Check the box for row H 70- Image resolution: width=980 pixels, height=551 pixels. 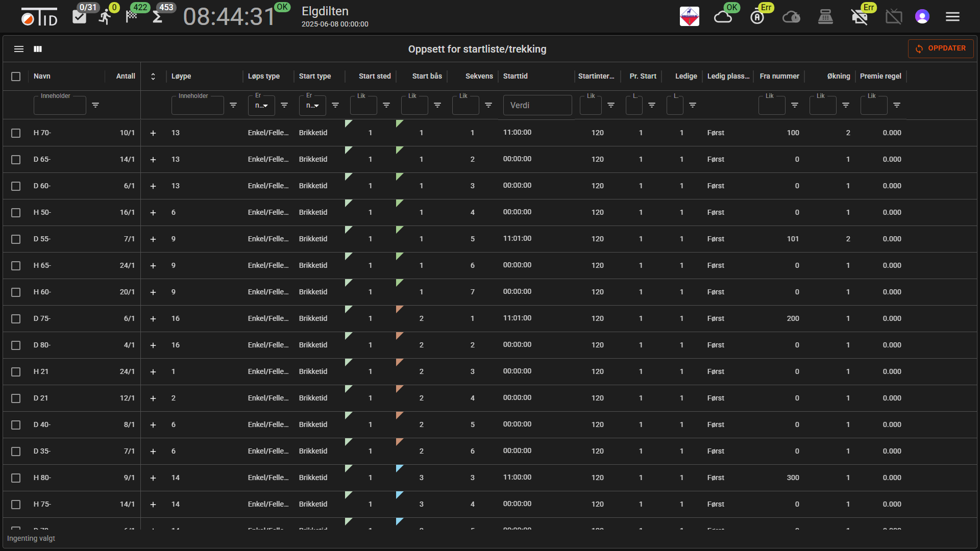point(16,133)
